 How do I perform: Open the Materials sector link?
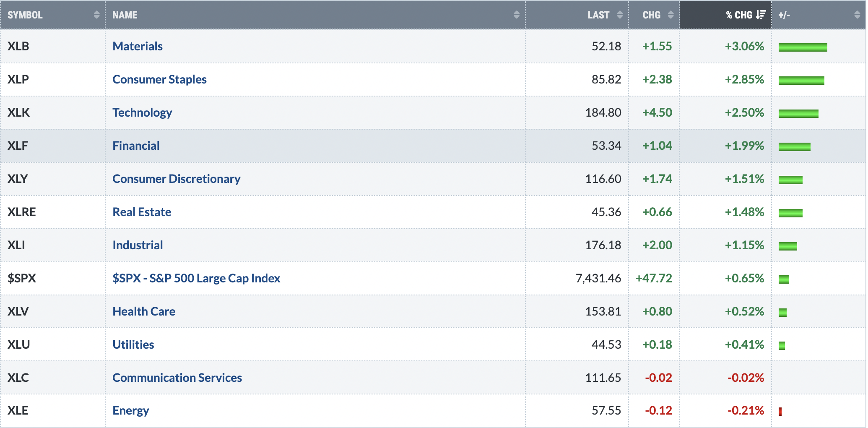(138, 46)
